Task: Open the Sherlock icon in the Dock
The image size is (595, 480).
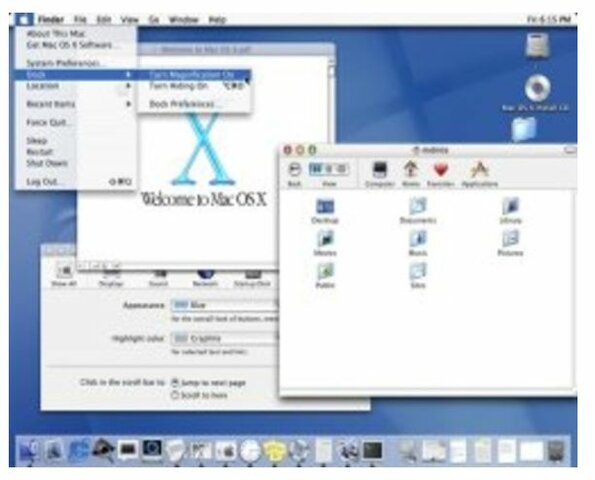Action: (103, 449)
